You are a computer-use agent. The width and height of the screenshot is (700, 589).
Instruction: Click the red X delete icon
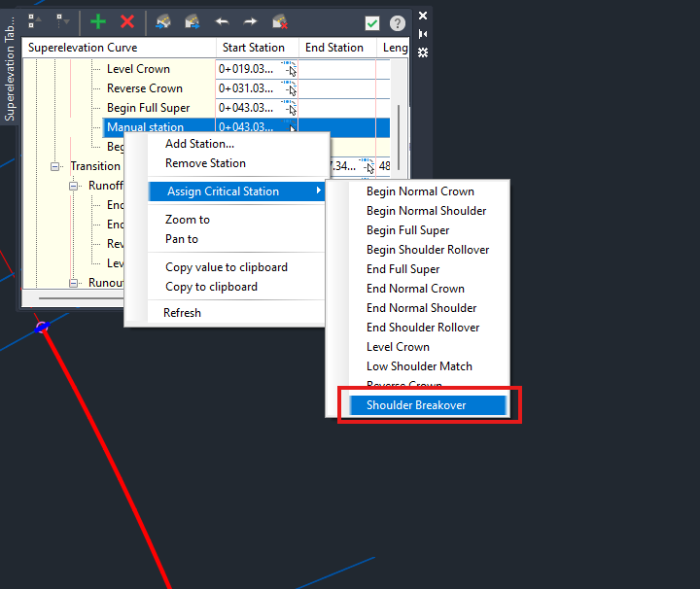[127, 21]
